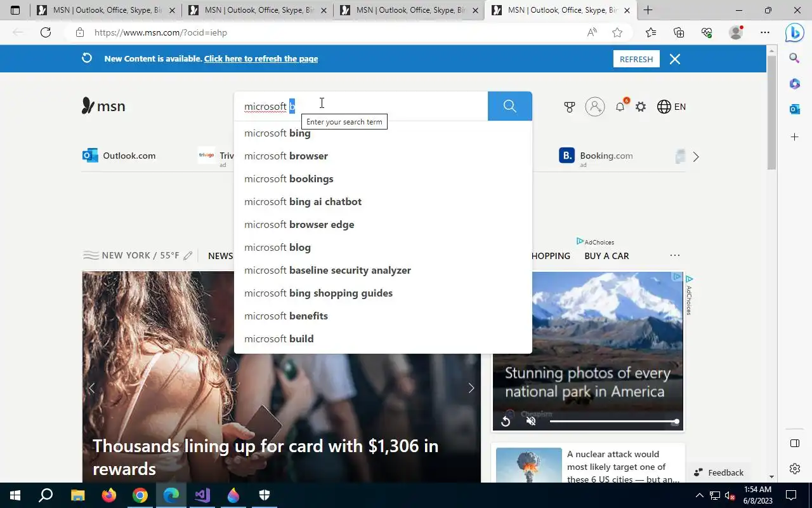
Task: Choose suggestion 'microsoft baseline security analyzer'
Action: coord(383,270)
